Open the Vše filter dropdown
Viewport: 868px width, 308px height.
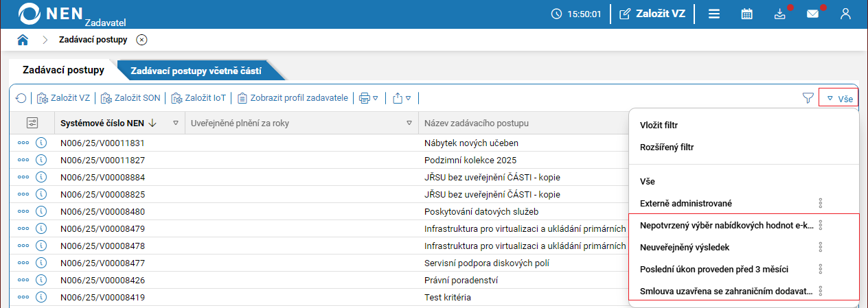(838, 98)
